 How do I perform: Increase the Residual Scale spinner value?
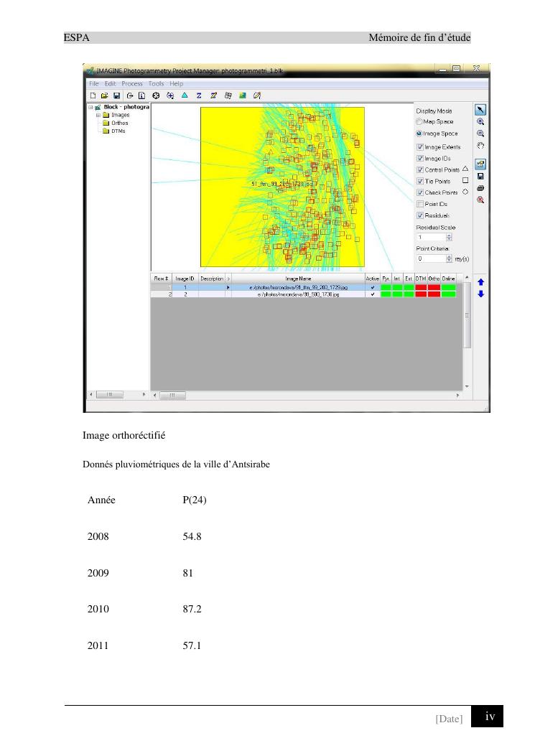[450, 235]
